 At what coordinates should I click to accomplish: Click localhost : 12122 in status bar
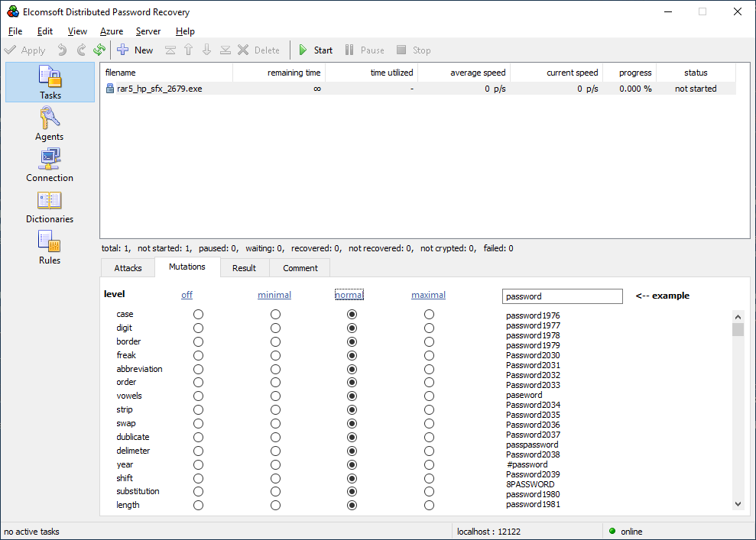[x=488, y=532]
